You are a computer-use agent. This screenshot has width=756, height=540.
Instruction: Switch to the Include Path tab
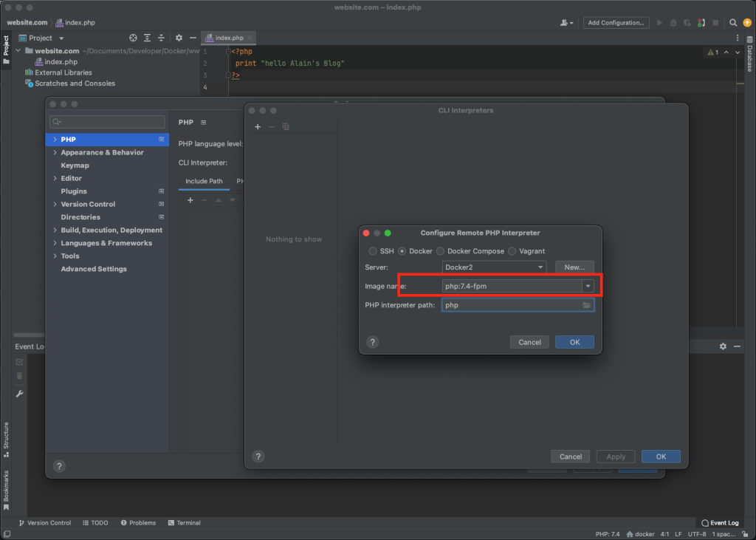204,182
